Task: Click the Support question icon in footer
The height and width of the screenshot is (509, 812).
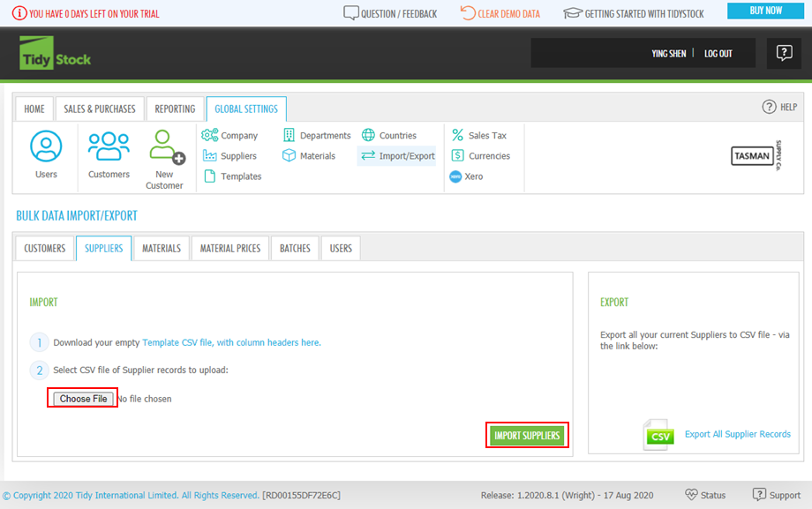Action: pyautogui.click(x=759, y=495)
